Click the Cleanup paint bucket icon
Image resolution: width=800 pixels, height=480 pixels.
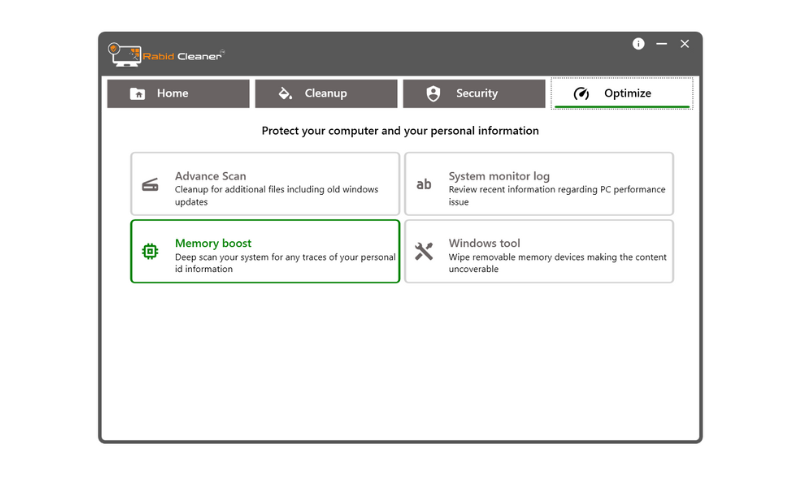[x=285, y=93]
